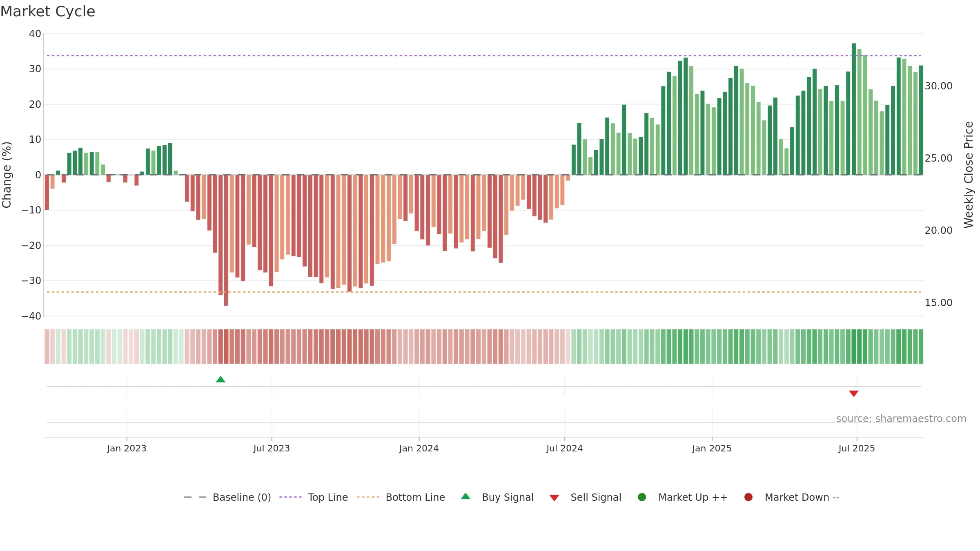Click the Jan 2024 axis label
Viewport: 980px width, 551px height.
(419, 449)
